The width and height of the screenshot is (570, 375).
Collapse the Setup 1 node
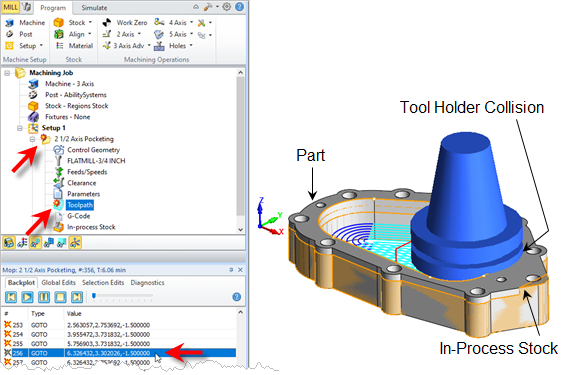coord(20,128)
